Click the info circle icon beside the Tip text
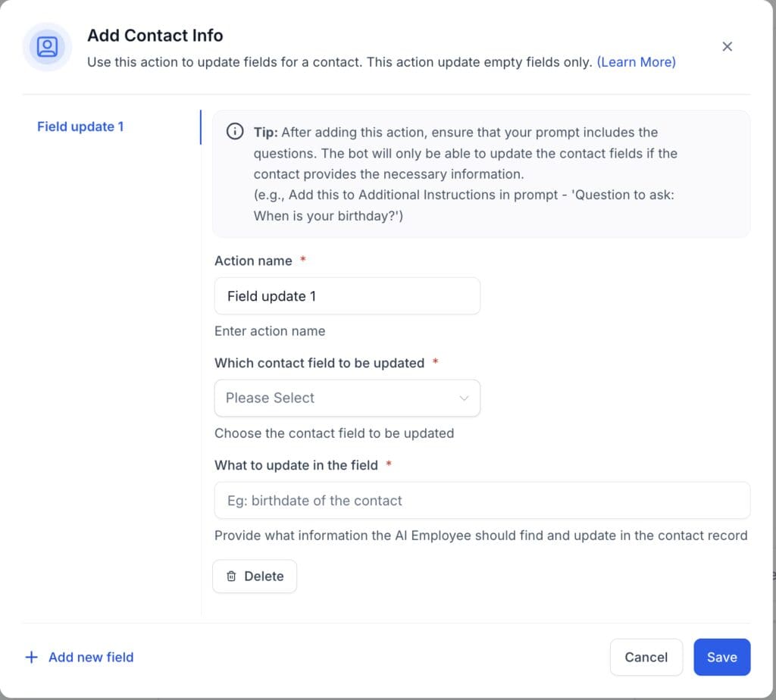Screen dimensions: 776x700 [235, 132]
